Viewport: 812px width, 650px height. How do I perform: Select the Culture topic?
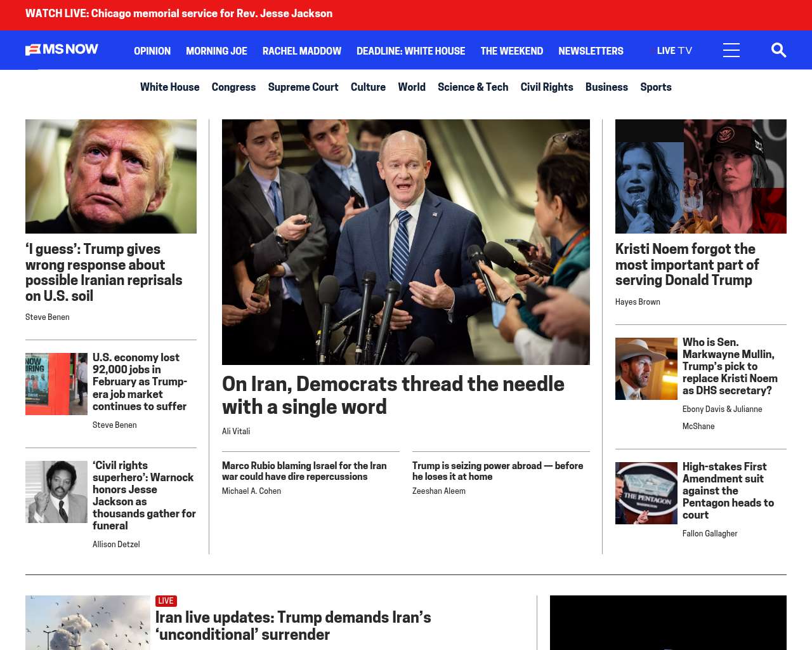(368, 87)
